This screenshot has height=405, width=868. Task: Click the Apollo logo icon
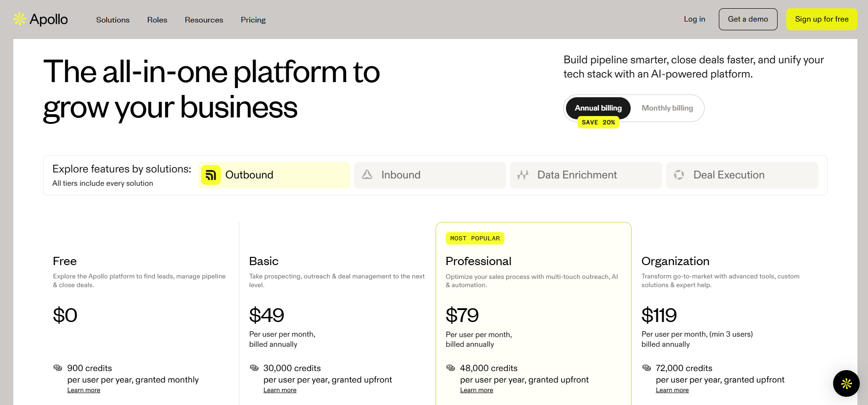point(20,19)
